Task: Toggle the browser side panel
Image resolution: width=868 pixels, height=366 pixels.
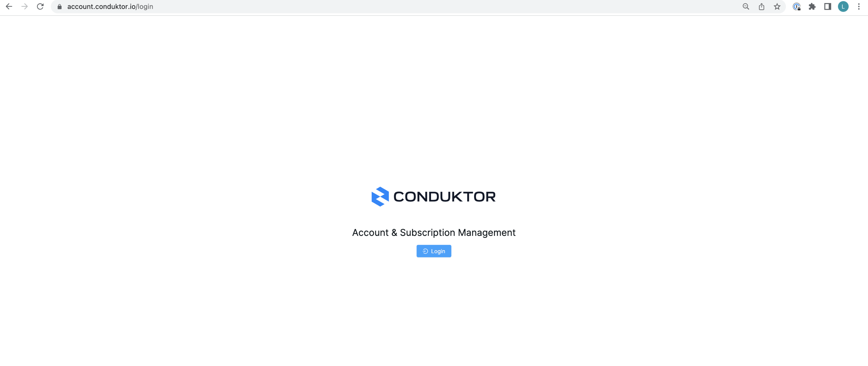Action: tap(828, 6)
